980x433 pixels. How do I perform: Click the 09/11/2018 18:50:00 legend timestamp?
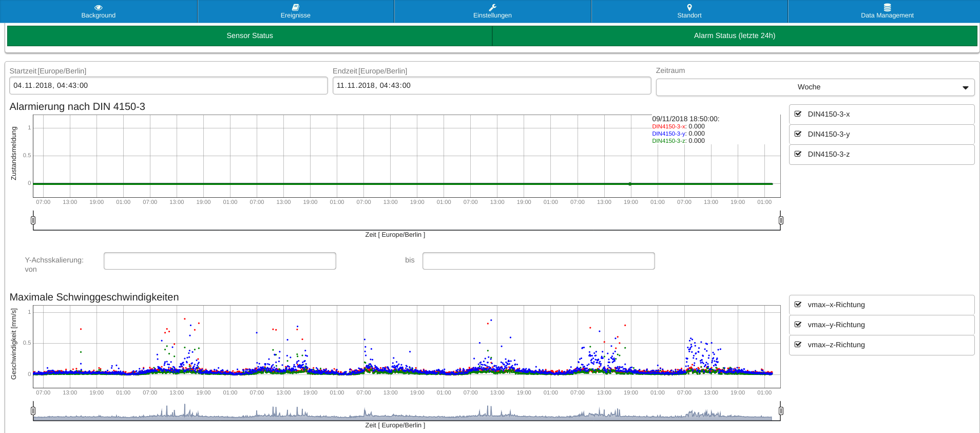(x=685, y=119)
